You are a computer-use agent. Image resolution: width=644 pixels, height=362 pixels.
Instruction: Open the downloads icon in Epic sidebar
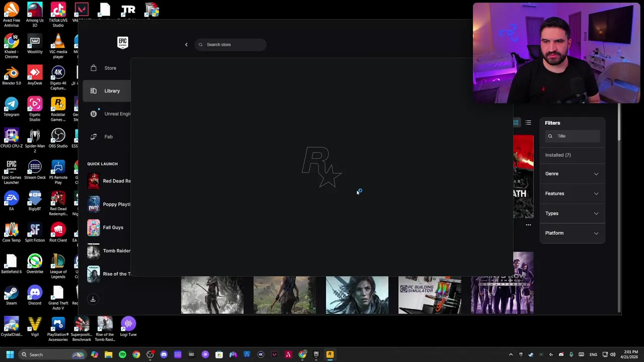click(93, 299)
